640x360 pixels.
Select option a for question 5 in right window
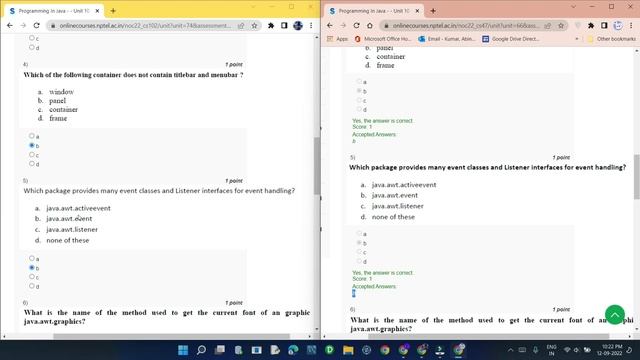pos(360,233)
